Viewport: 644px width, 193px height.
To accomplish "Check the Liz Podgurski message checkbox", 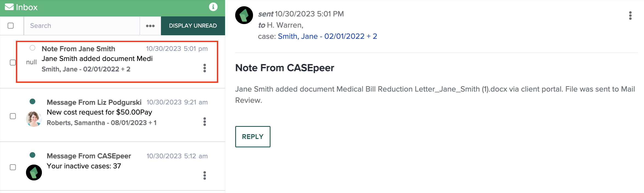I will 13,116.
